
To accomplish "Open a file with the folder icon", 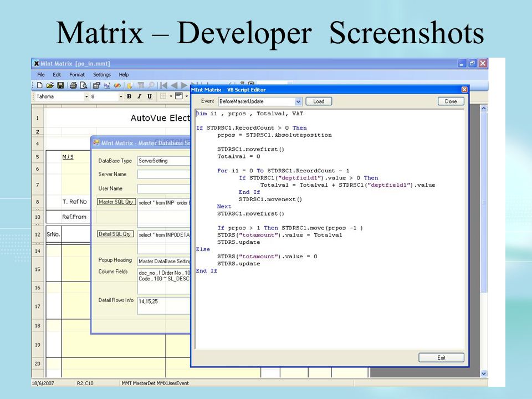I will tap(50, 85).
